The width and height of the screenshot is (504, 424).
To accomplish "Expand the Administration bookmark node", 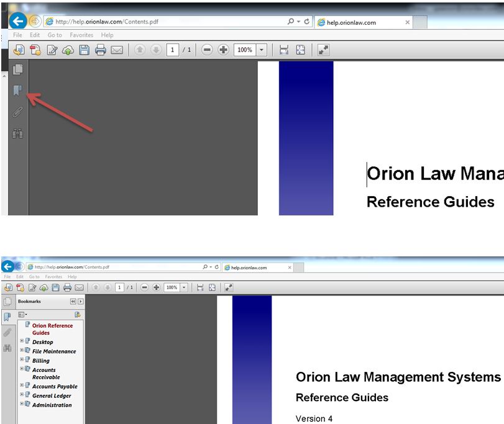I will 22,404.
